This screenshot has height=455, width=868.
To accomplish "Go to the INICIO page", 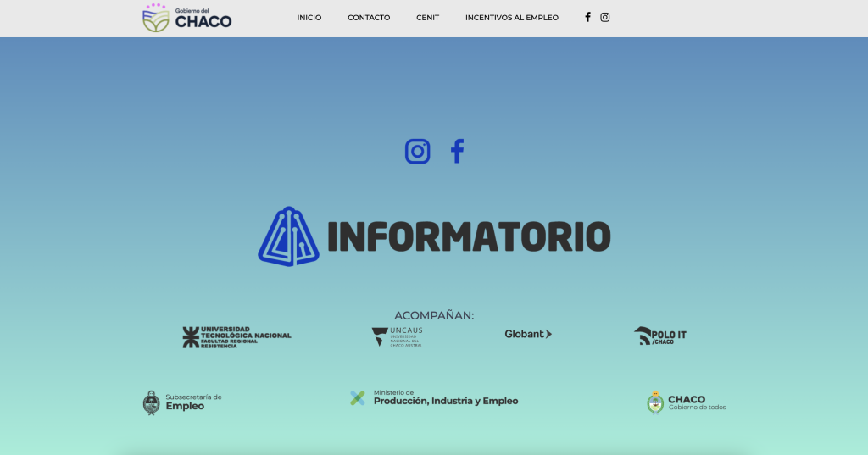I will [x=309, y=18].
